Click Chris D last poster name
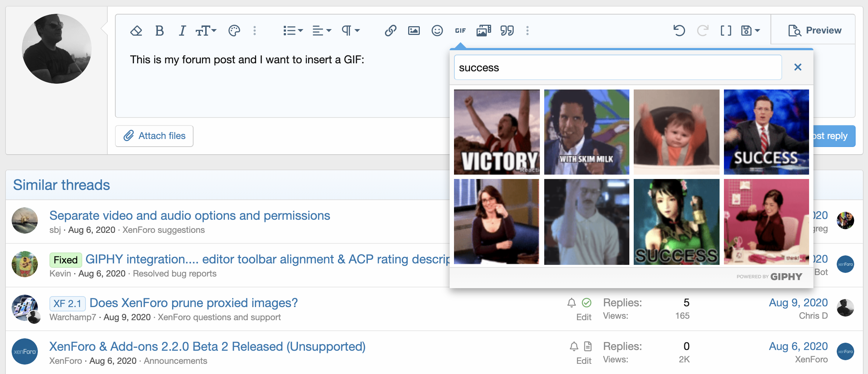Image resolution: width=868 pixels, height=374 pixels. tap(813, 316)
